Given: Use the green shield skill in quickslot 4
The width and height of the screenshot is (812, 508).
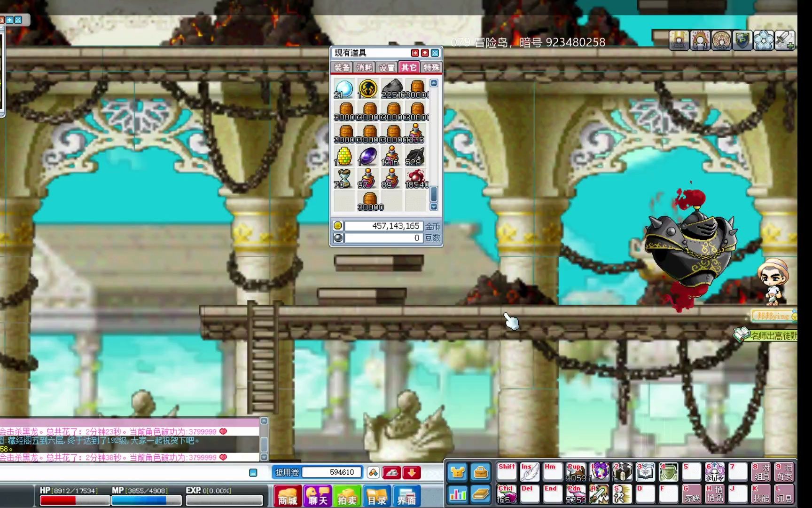Looking at the screenshot, I should [668, 472].
